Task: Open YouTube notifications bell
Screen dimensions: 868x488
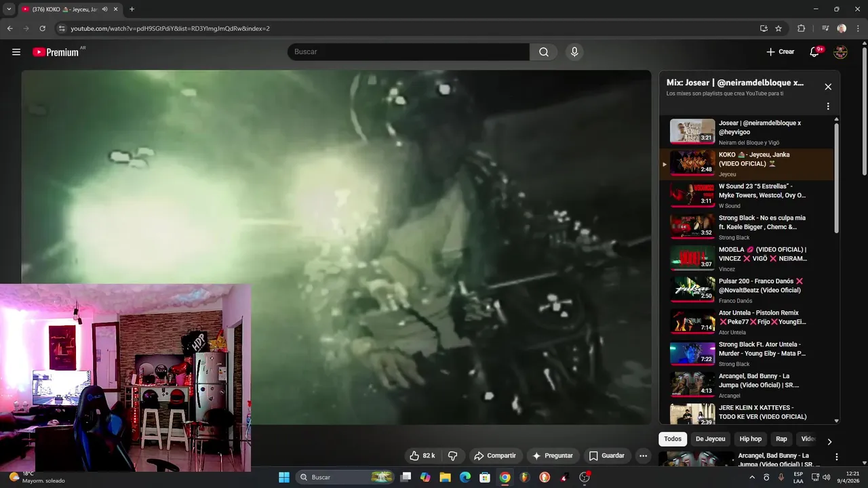Action: (x=815, y=52)
